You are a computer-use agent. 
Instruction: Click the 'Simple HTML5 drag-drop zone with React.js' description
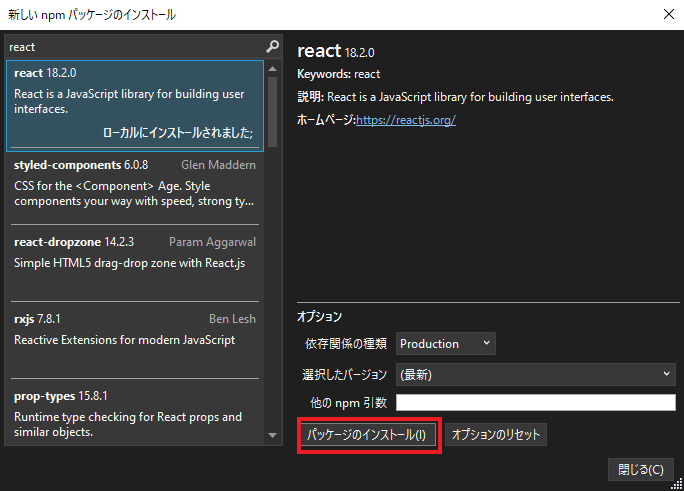(x=130, y=263)
